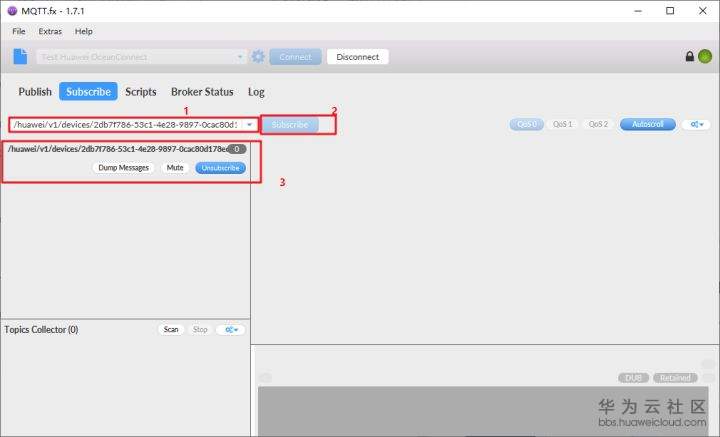Switch to the Broker Status tab

click(x=202, y=91)
